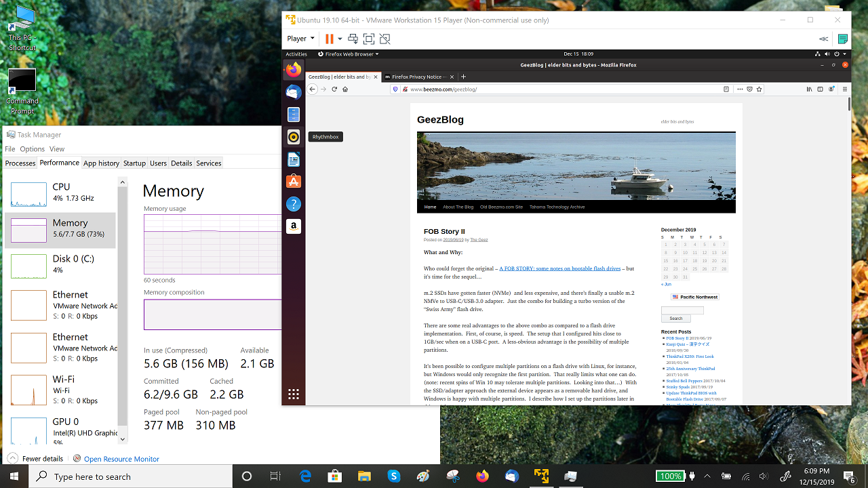Switch to the Startup tab in Task Manager
This screenshot has width=868, height=488.
tap(134, 163)
